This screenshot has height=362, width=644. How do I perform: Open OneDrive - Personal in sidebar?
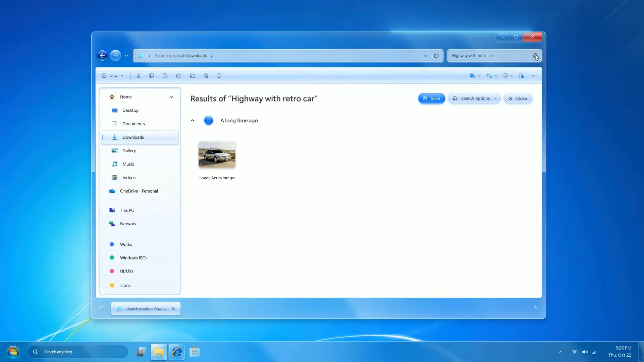click(140, 191)
